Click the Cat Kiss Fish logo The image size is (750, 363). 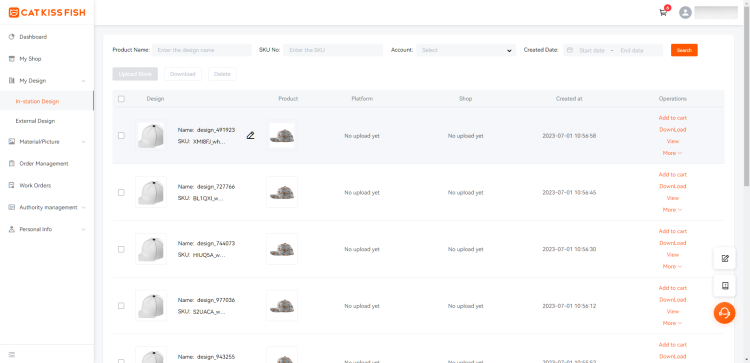point(47,12)
